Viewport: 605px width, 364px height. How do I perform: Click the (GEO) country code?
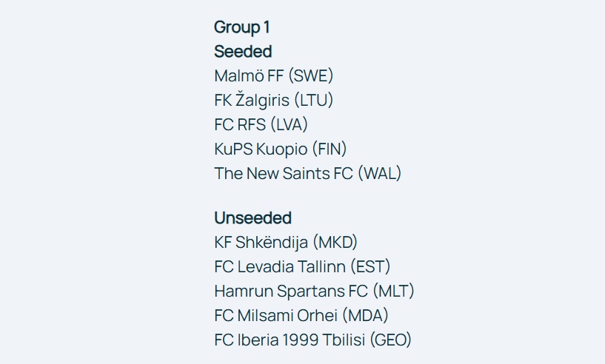click(390, 340)
